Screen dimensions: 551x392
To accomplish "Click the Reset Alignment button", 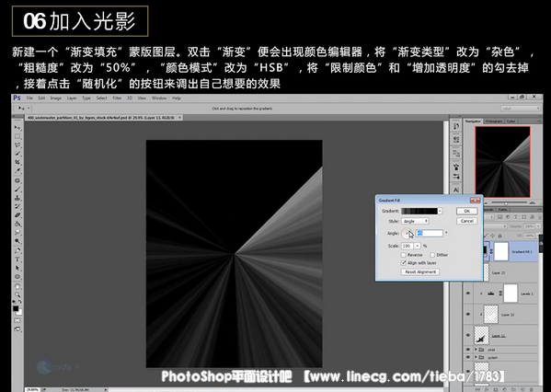I will (x=420, y=271).
